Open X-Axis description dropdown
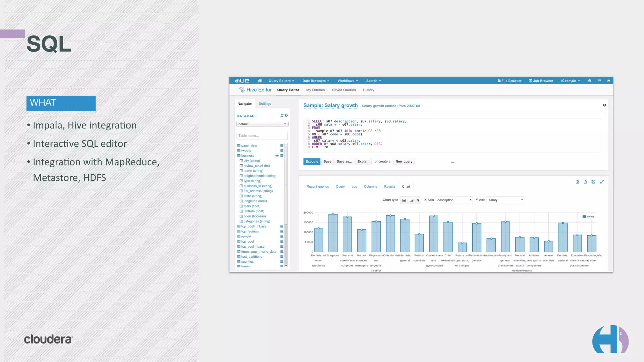This screenshot has height=362, width=644. pos(454,200)
